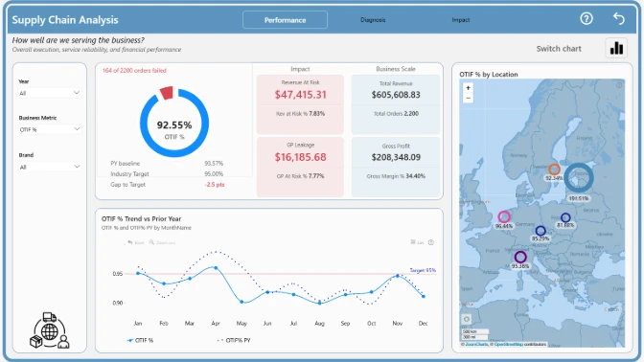Viewport: 644px width, 362px height.
Task: Click the Target 95% line label
Action: pos(423,270)
